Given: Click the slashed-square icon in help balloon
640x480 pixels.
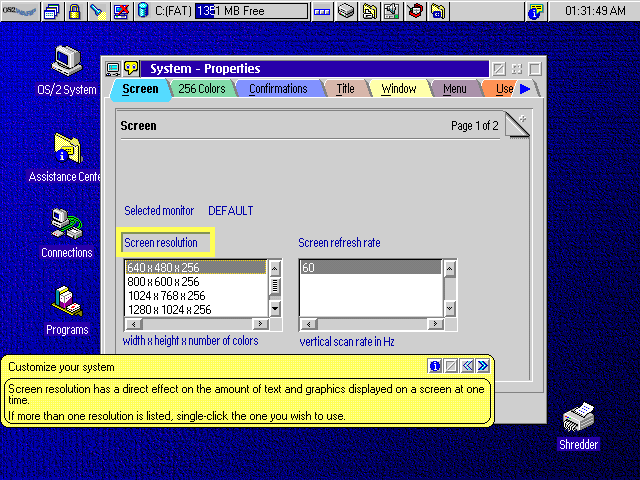Looking at the screenshot, I should point(451,366).
